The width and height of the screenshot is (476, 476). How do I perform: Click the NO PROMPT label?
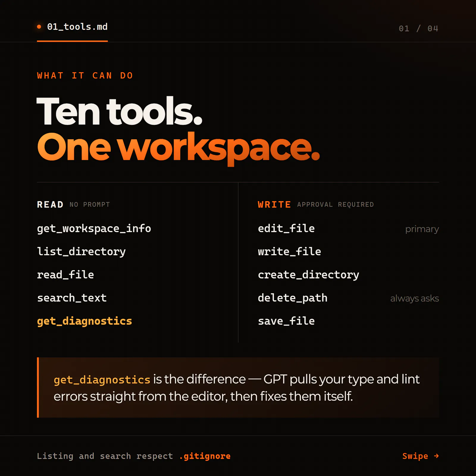point(90,205)
